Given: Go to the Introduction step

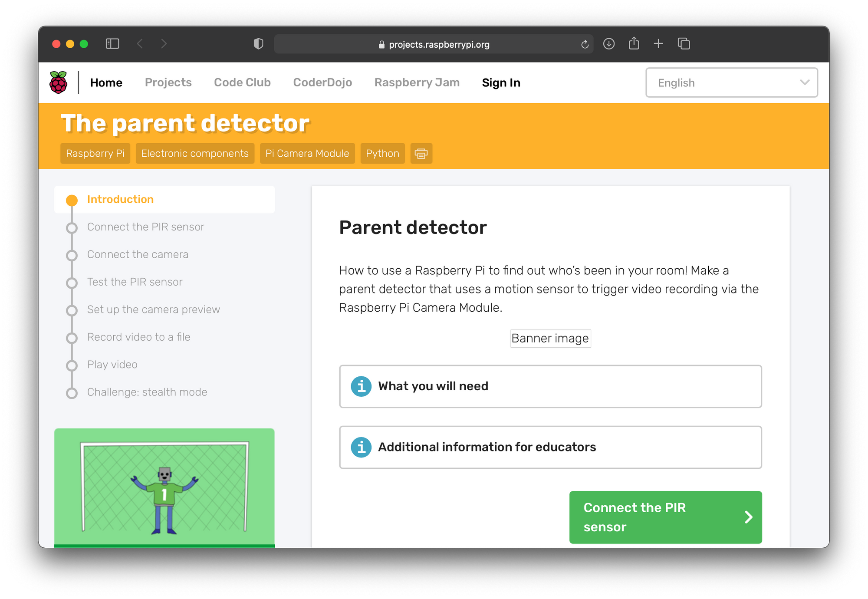Looking at the screenshot, I should (x=164, y=199).
